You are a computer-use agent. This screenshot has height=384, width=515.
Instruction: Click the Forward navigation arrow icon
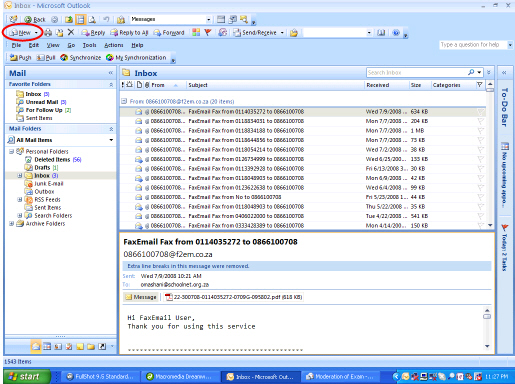pos(55,19)
